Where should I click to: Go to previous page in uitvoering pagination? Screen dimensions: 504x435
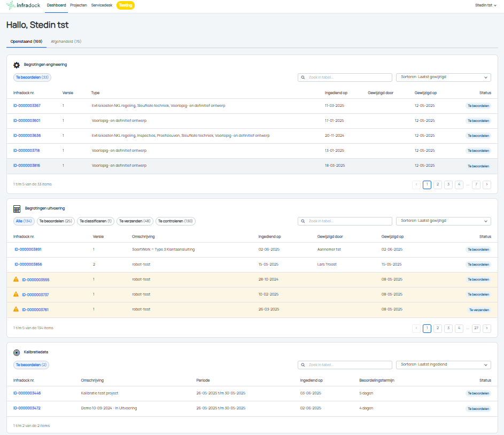pos(416,328)
